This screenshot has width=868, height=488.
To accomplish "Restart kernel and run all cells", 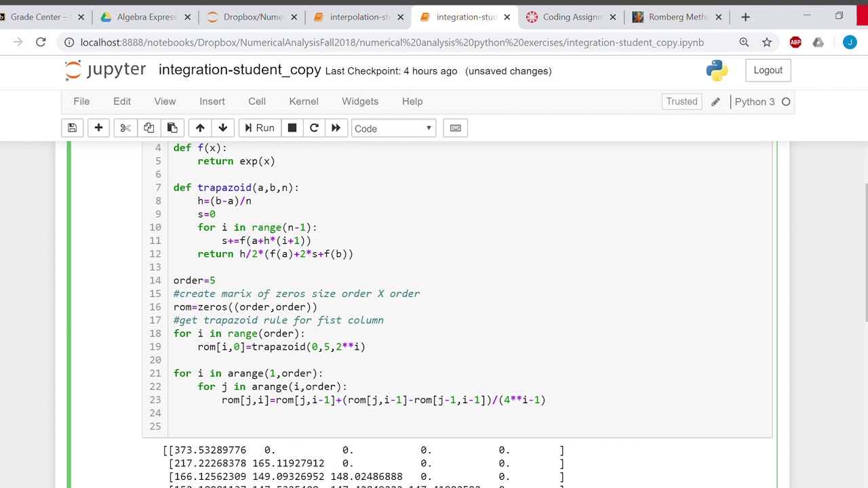I will tap(336, 128).
